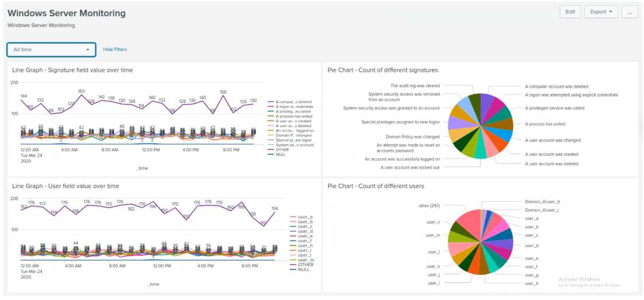This screenshot has width=644, height=300.
Task: Click user_g label in users pie chart
Action: tap(532, 275)
